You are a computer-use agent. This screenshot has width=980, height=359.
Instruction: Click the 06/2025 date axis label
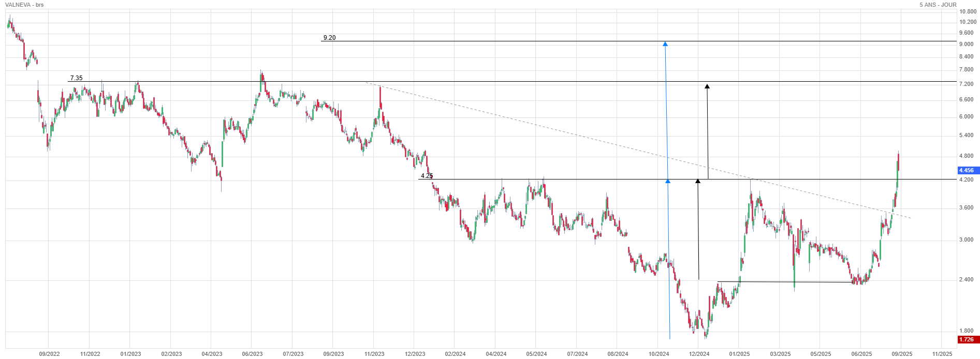pos(861,354)
